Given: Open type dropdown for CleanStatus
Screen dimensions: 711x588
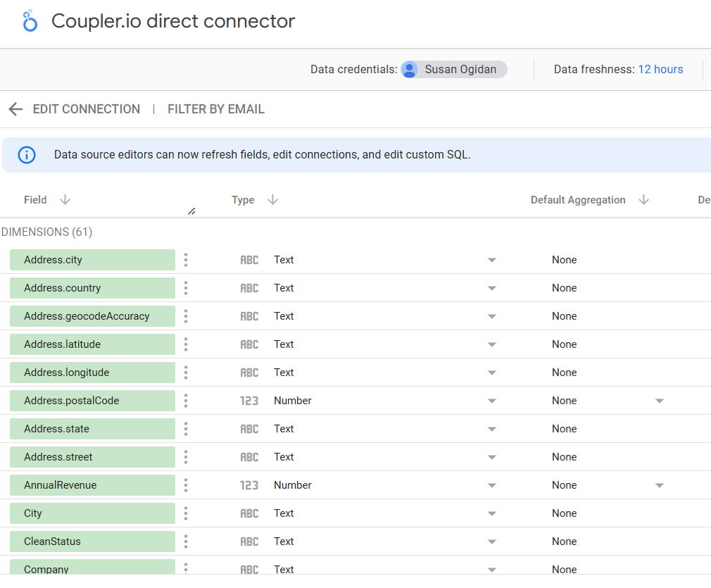Looking at the screenshot, I should tap(492, 542).
